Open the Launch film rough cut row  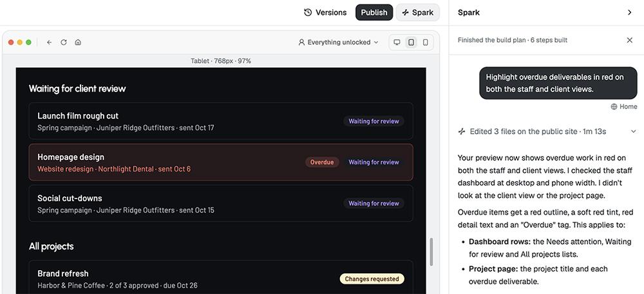point(221,121)
